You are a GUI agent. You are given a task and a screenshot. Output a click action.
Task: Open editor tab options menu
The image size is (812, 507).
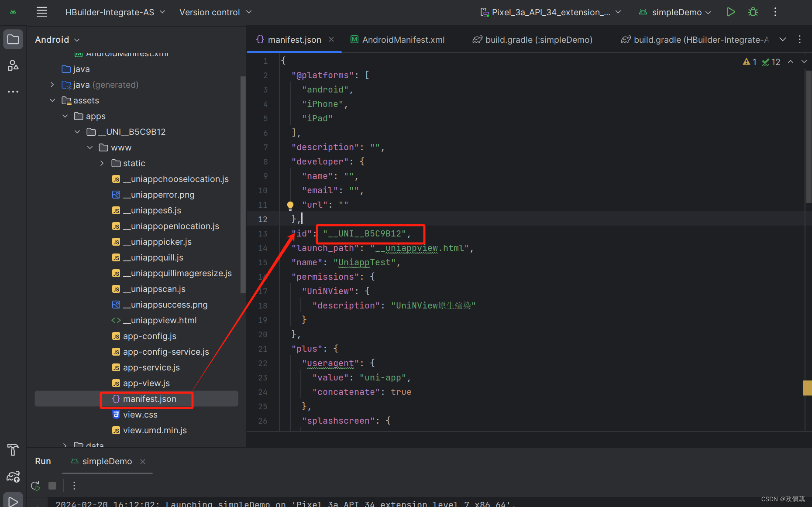800,40
